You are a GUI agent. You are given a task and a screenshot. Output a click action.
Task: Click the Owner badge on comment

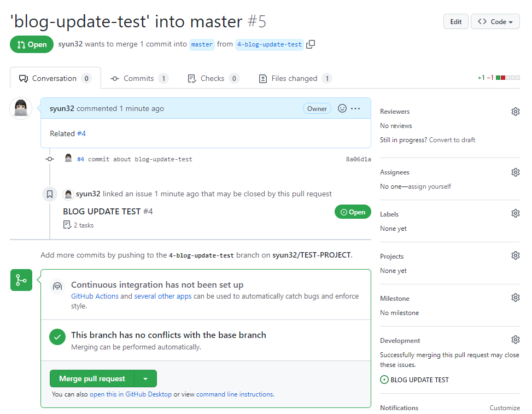(317, 108)
